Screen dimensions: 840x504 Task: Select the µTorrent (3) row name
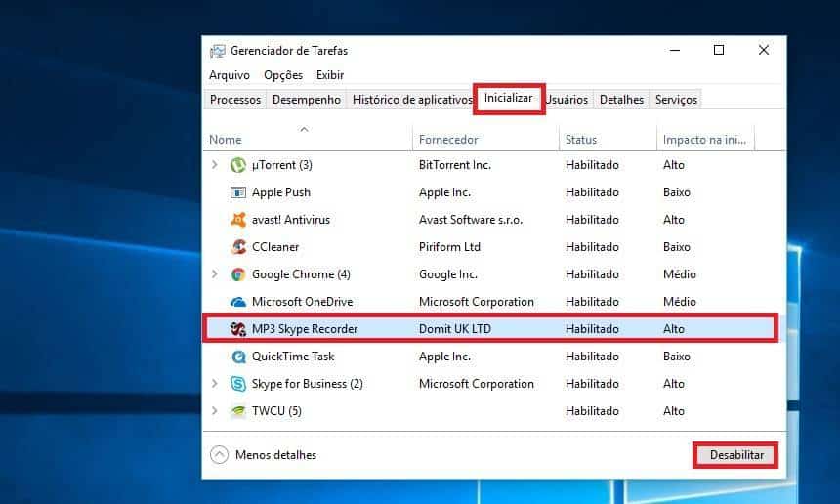[x=281, y=165]
